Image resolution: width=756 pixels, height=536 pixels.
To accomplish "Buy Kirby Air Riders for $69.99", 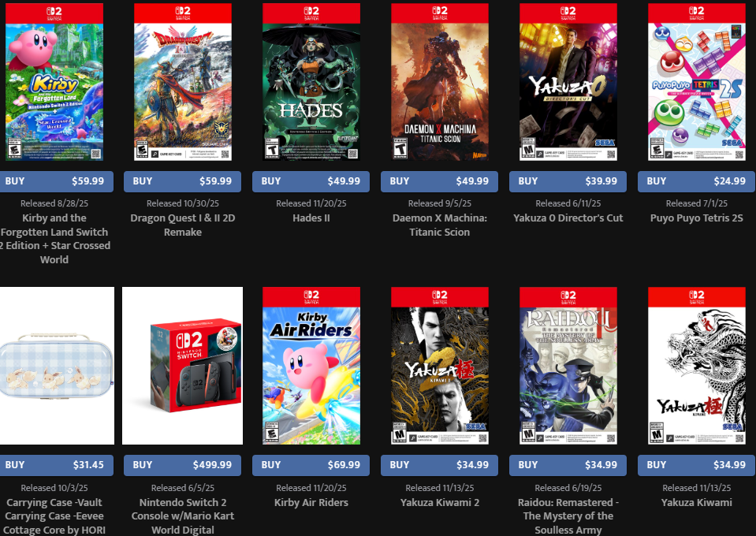I will (x=311, y=465).
